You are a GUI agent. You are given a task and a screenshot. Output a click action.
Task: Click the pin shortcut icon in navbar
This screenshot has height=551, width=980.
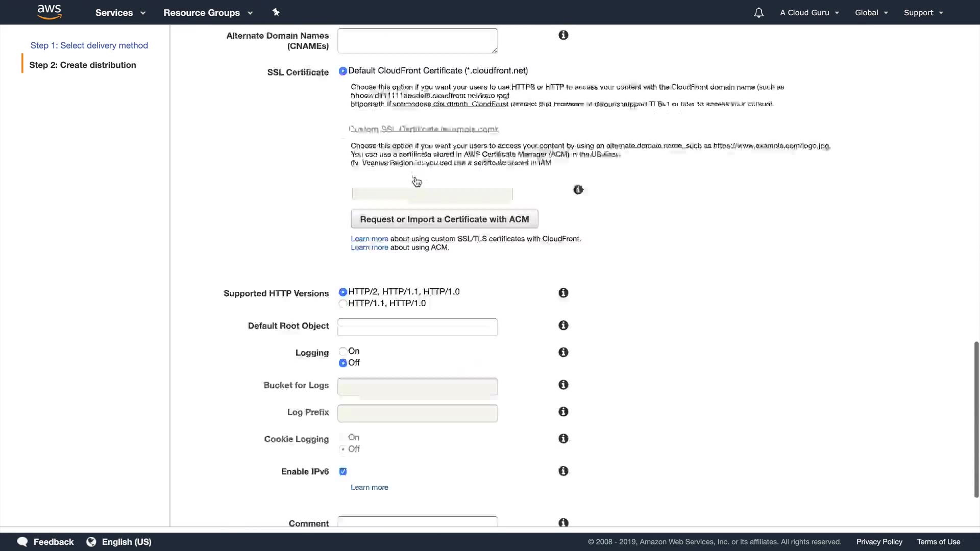[276, 12]
